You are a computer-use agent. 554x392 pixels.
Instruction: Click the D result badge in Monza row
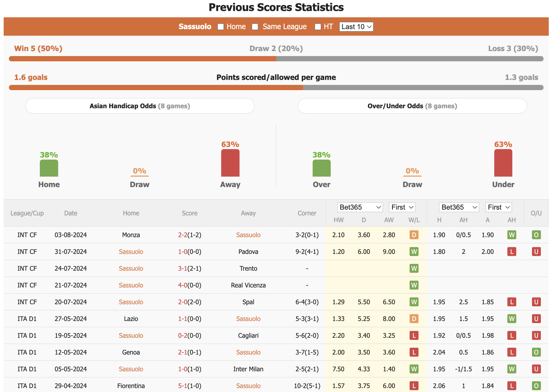tap(414, 235)
